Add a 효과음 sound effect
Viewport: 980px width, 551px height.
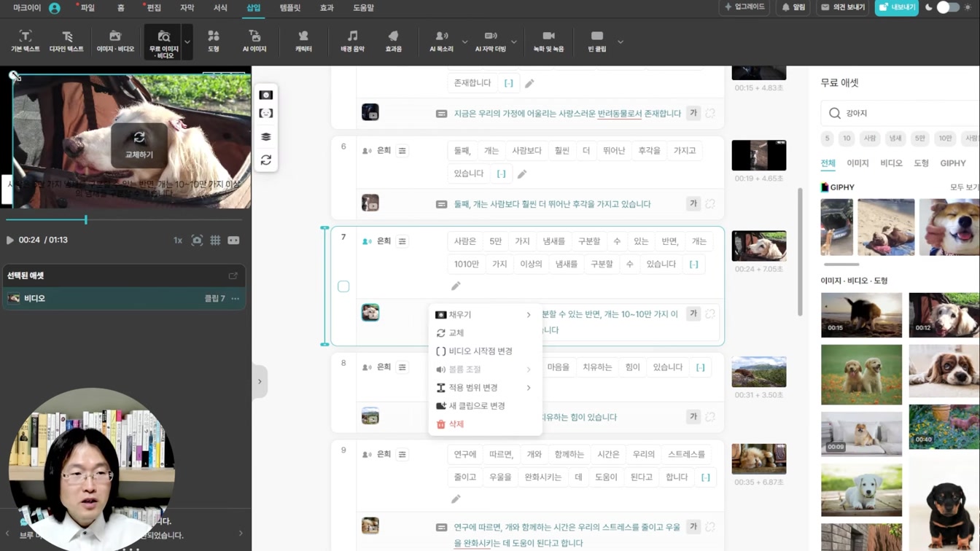pyautogui.click(x=393, y=41)
